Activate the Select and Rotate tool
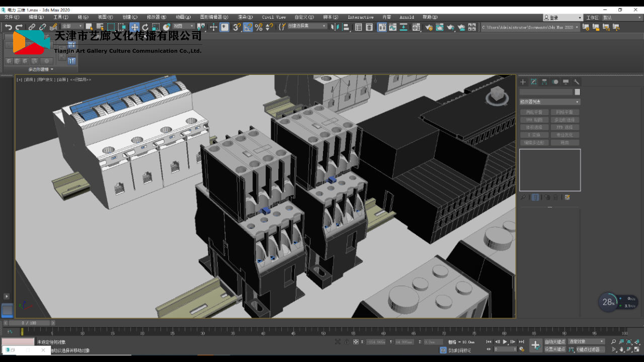This screenshot has height=362, width=644. click(x=145, y=27)
